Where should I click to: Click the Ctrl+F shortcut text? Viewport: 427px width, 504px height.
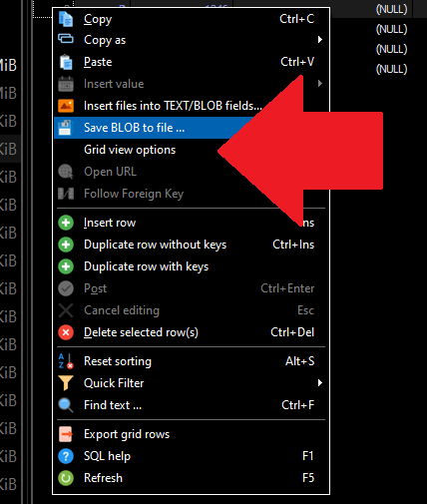(297, 405)
